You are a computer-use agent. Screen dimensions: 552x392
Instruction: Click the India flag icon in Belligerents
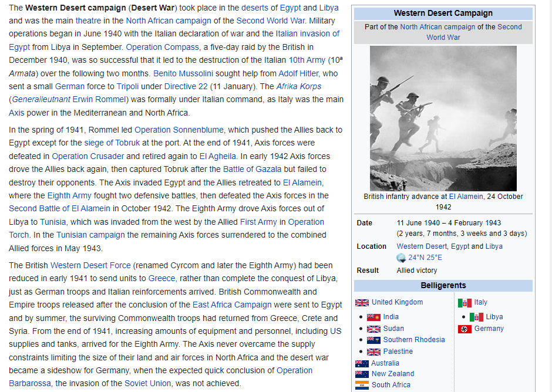click(373, 317)
